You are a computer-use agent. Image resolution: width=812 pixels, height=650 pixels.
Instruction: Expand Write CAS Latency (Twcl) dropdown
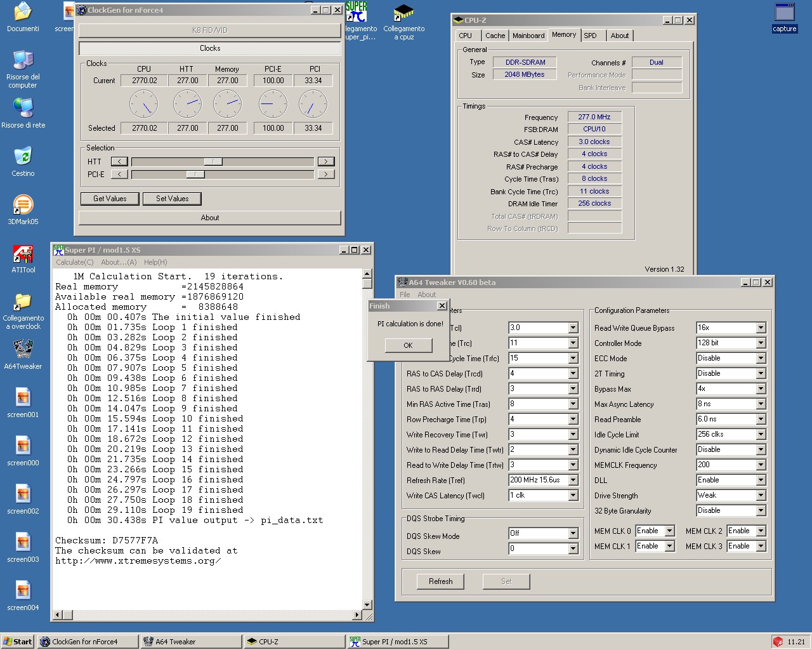click(573, 496)
